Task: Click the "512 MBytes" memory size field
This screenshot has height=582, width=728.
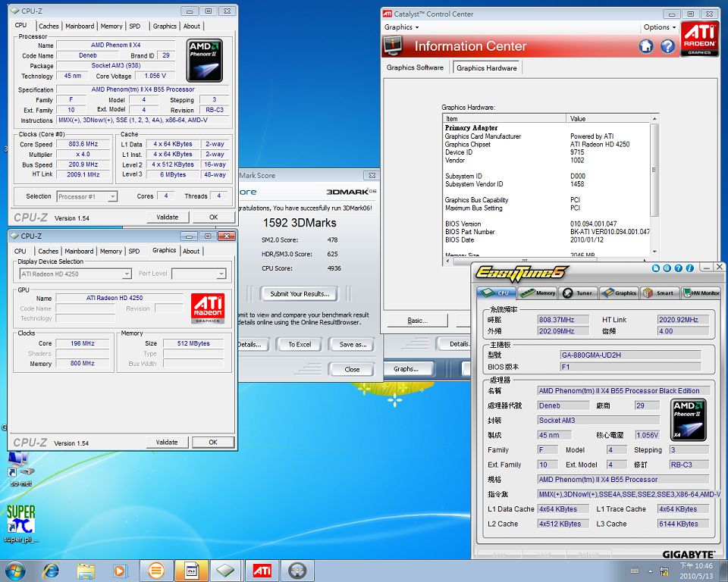Action: click(x=193, y=343)
